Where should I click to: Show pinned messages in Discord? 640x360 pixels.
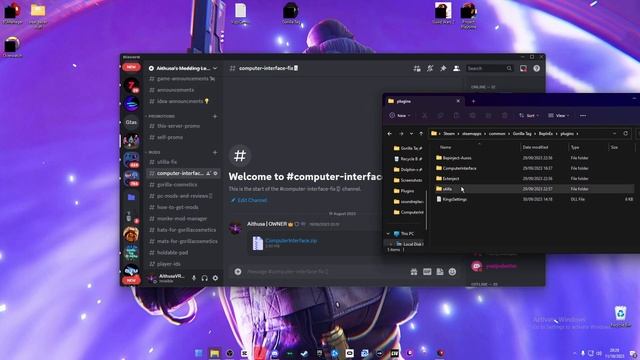(x=443, y=69)
